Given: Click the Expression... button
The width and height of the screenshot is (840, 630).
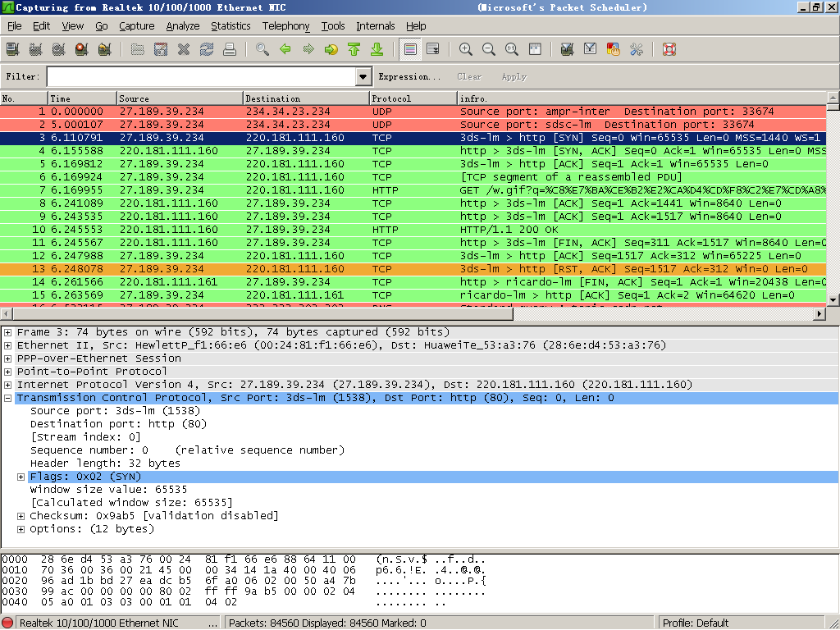Looking at the screenshot, I should click(x=409, y=76).
